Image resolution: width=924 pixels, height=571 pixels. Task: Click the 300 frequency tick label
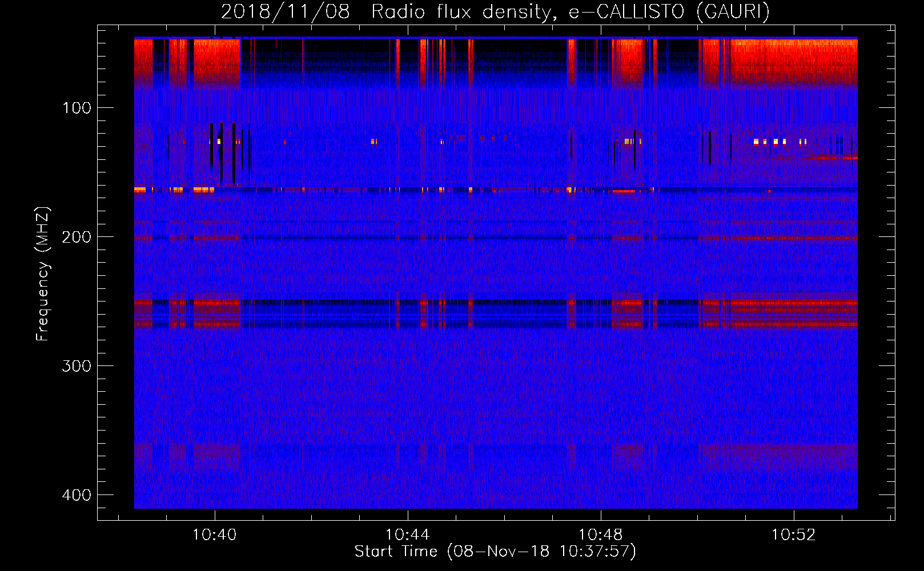pyautogui.click(x=77, y=366)
